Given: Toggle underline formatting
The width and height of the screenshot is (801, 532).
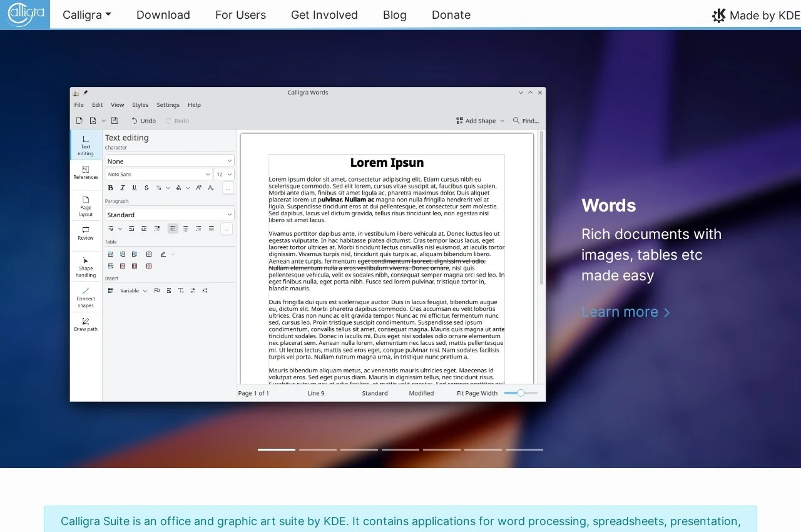Looking at the screenshot, I should [x=134, y=188].
